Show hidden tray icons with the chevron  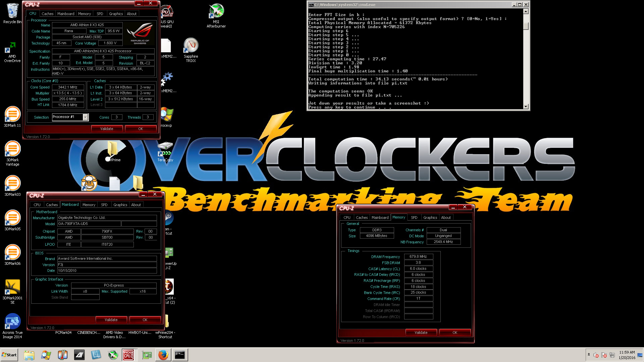click(589, 355)
